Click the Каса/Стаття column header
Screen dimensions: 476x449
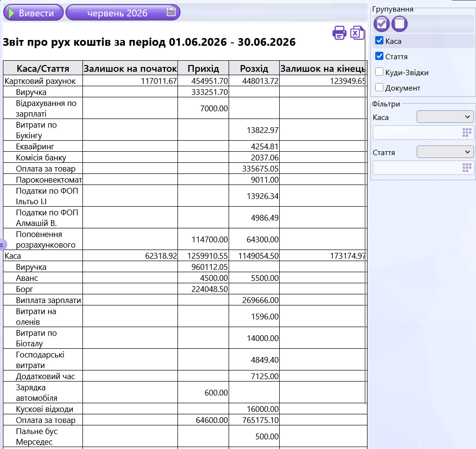tap(43, 68)
